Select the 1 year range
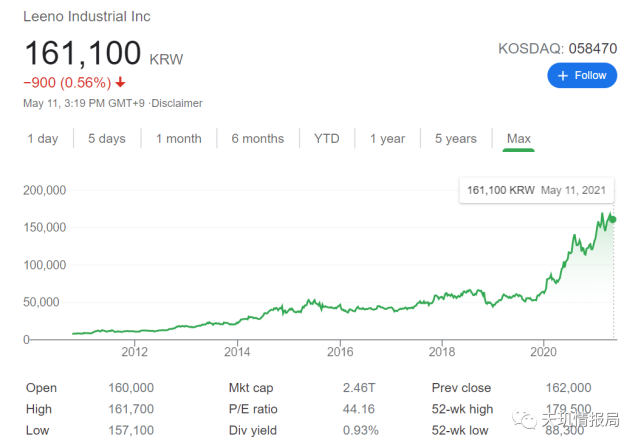 click(387, 139)
